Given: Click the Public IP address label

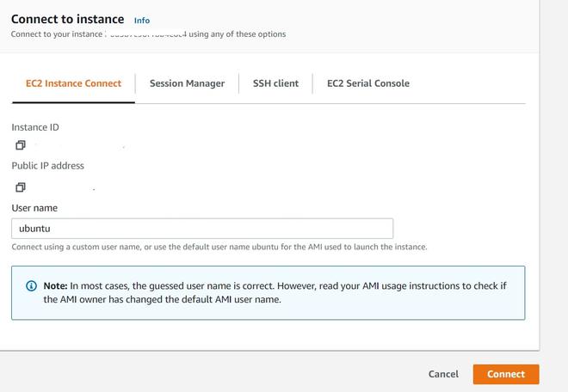Looking at the screenshot, I should tap(47, 165).
